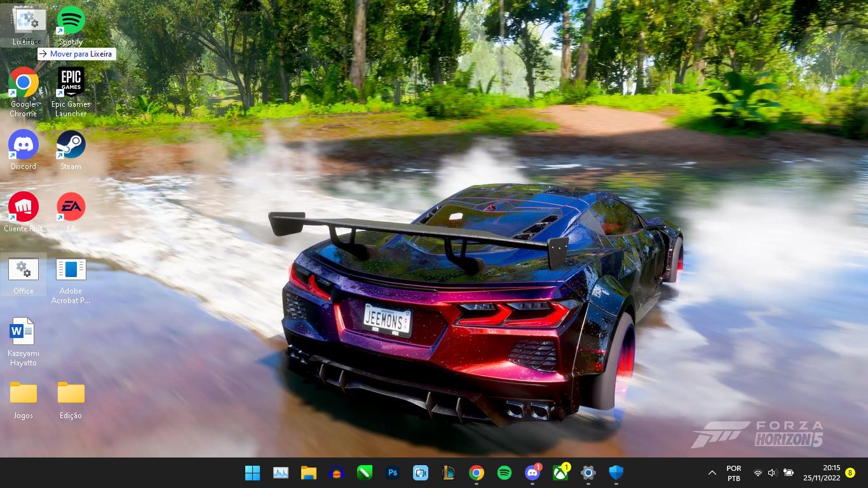Launch League of Legends from the taskbar
Image resolution: width=868 pixels, height=488 pixels.
[449, 473]
